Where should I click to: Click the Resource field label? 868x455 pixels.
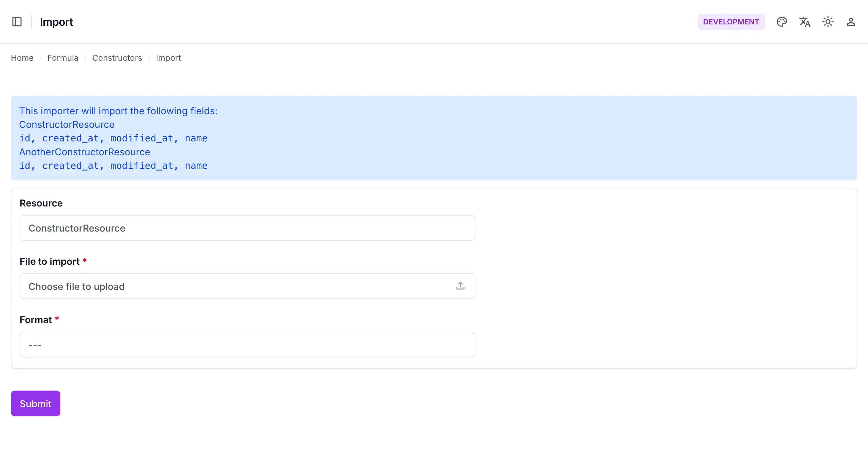click(41, 203)
